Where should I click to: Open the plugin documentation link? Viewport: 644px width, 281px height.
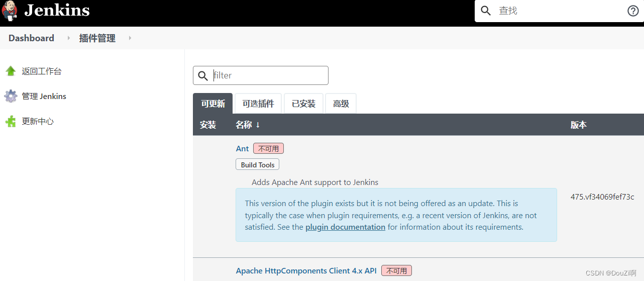pyautogui.click(x=346, y=227)
